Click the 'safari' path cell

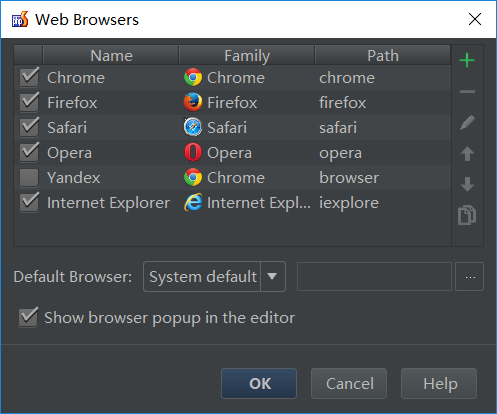tap(383, 127)
